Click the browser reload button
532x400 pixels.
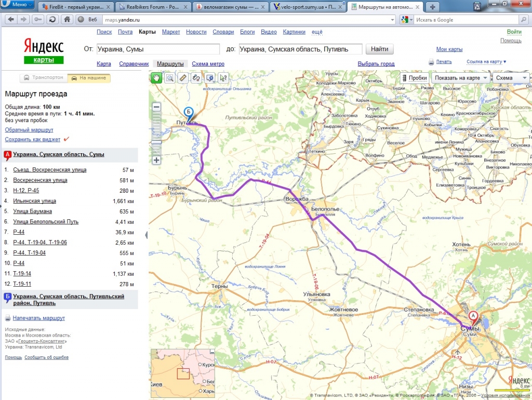point(52,19)
